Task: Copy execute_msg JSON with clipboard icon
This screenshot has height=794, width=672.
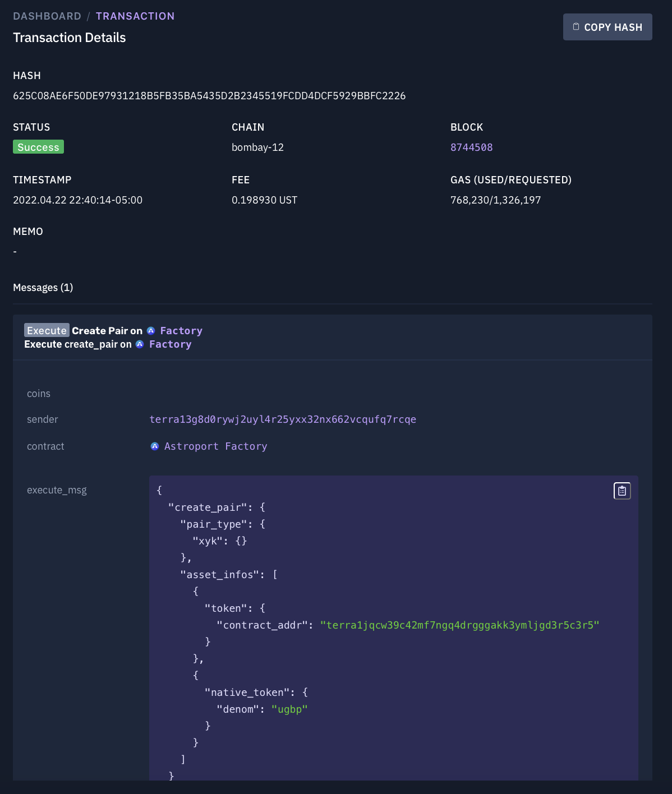Action: [622, 491]
